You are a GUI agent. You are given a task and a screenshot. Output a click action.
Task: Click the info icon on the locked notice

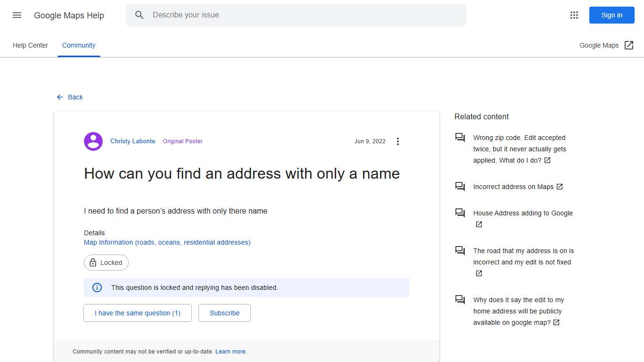[97, 287]
